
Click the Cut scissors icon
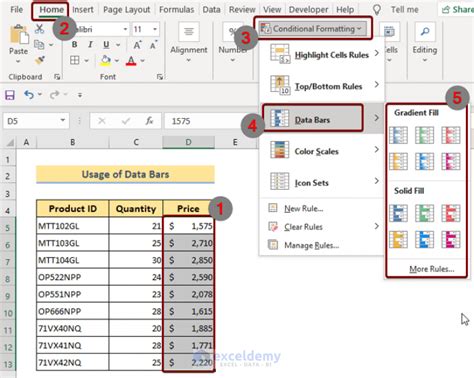(39, 29)
